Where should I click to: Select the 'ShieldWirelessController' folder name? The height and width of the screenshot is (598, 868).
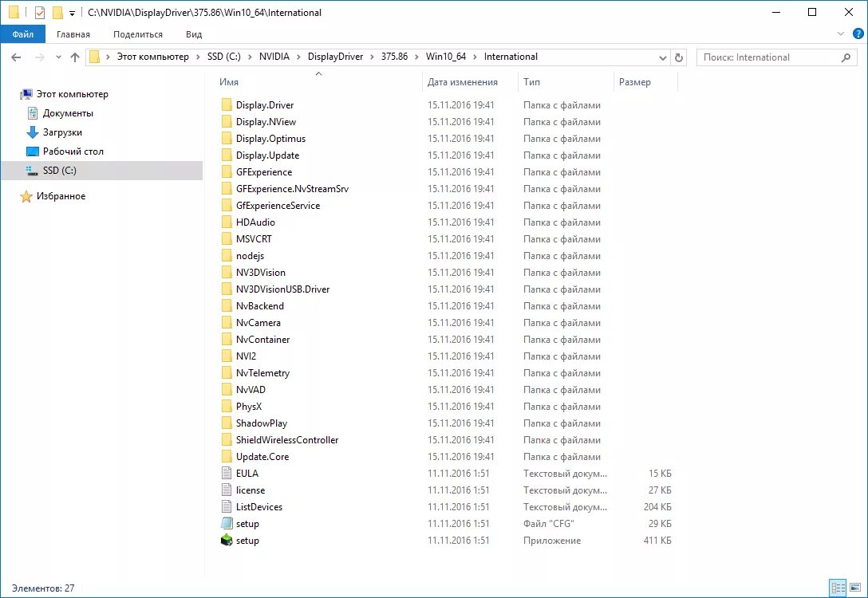coord(287,440)
